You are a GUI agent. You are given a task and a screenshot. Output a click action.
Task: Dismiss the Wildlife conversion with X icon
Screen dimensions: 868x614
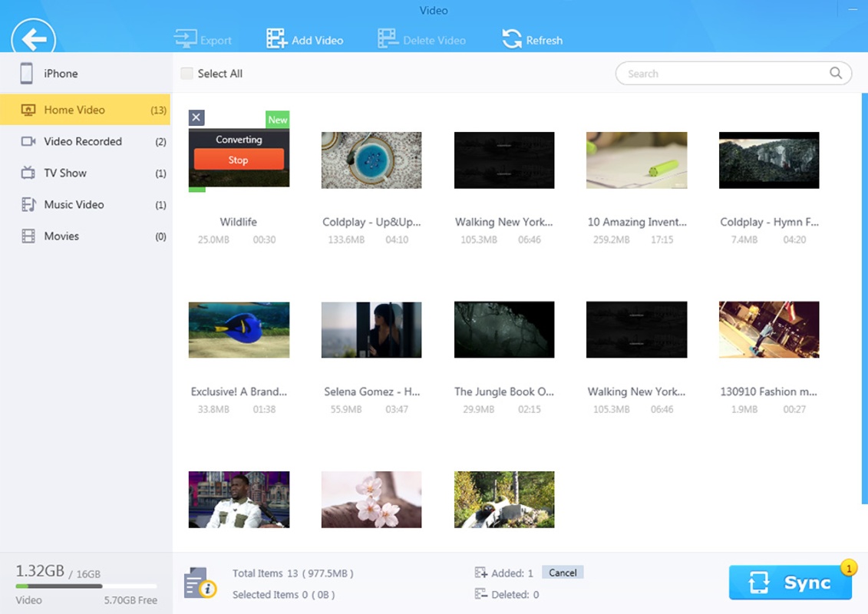pyautogui.click(x=196, y=117)
